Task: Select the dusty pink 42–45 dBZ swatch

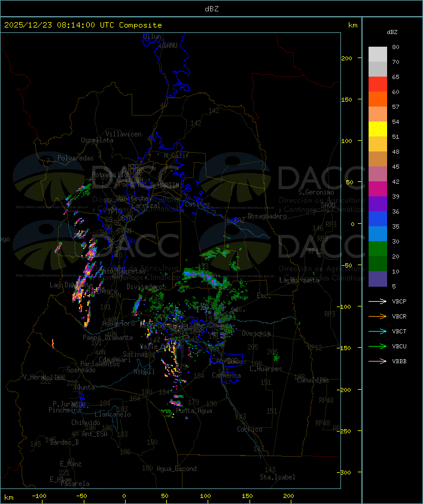Action: pos(378,174)
